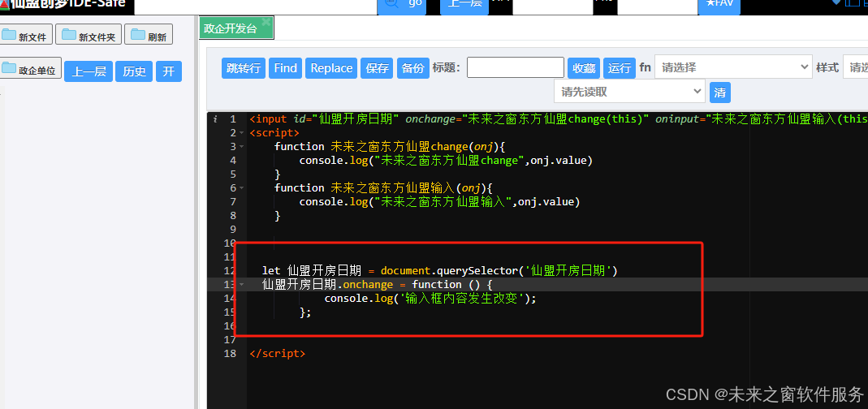The width and height of the screenshot is (868, 409).
Task: Click console.log "未来之窗东方仙盟输入" line
Action: 439,202
